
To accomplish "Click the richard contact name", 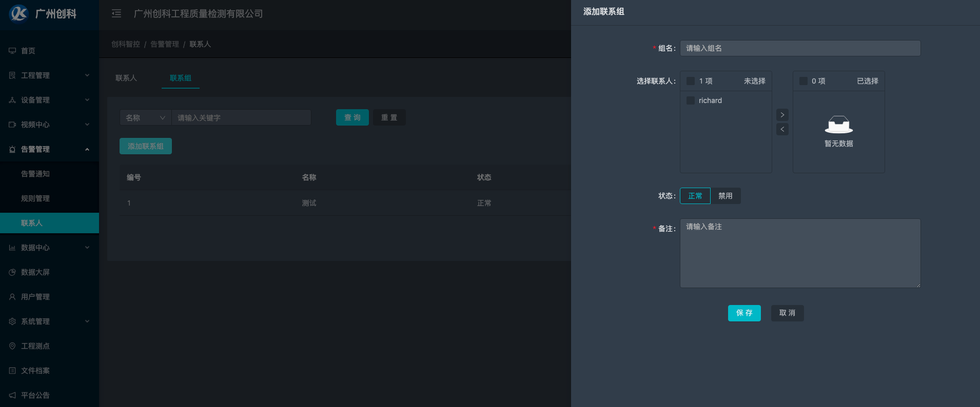I will click(710, 100).
